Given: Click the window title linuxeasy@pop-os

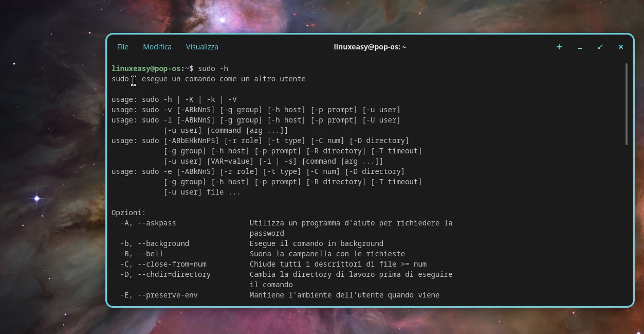Looking at the screenshot, I should pyautogui.click(x=370, y=47).
